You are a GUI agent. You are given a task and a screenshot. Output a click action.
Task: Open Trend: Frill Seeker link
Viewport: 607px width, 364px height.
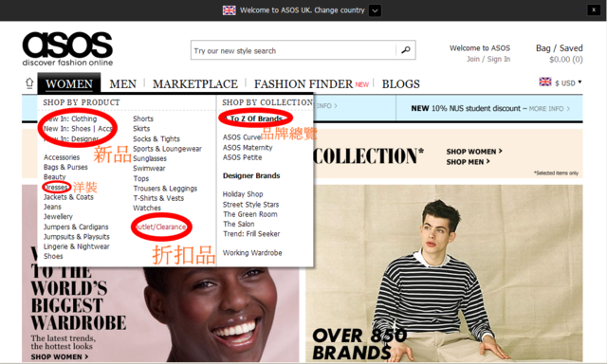251,233
